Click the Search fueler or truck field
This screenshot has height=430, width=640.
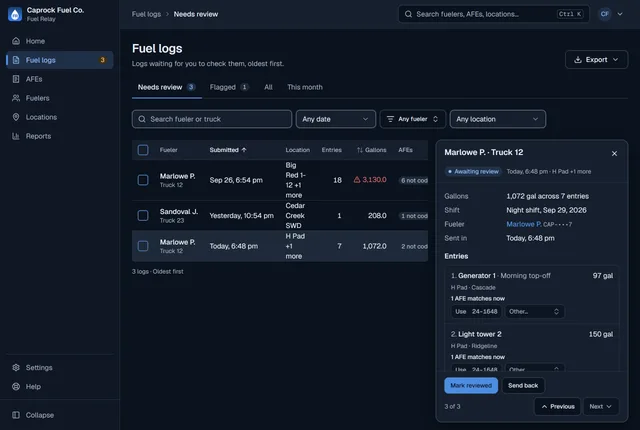click(212, 119)
